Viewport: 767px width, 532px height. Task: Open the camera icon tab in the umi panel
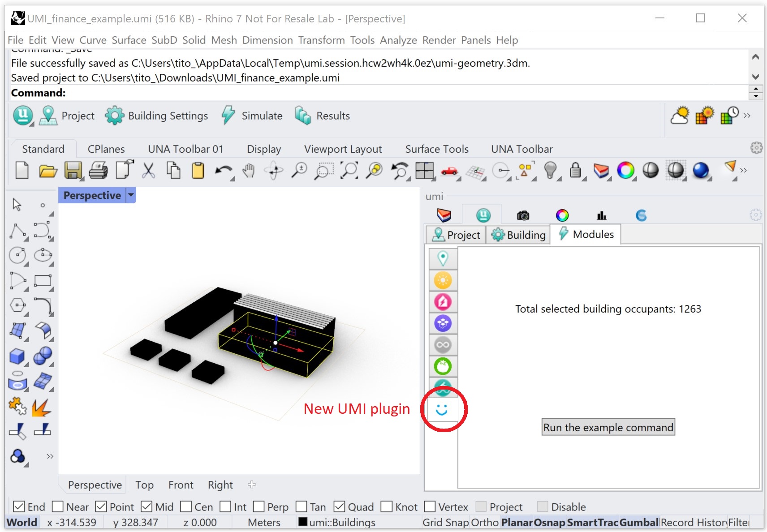tap(523, 215)
